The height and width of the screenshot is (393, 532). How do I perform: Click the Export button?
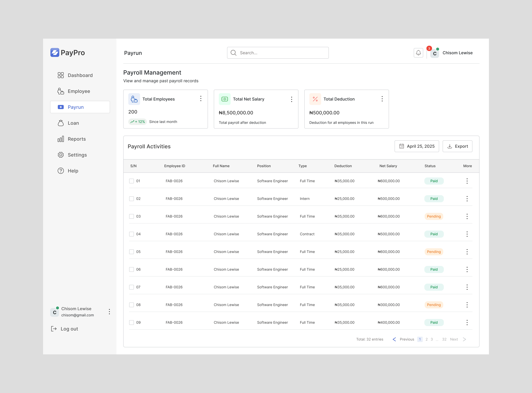(x=457, y=146)
